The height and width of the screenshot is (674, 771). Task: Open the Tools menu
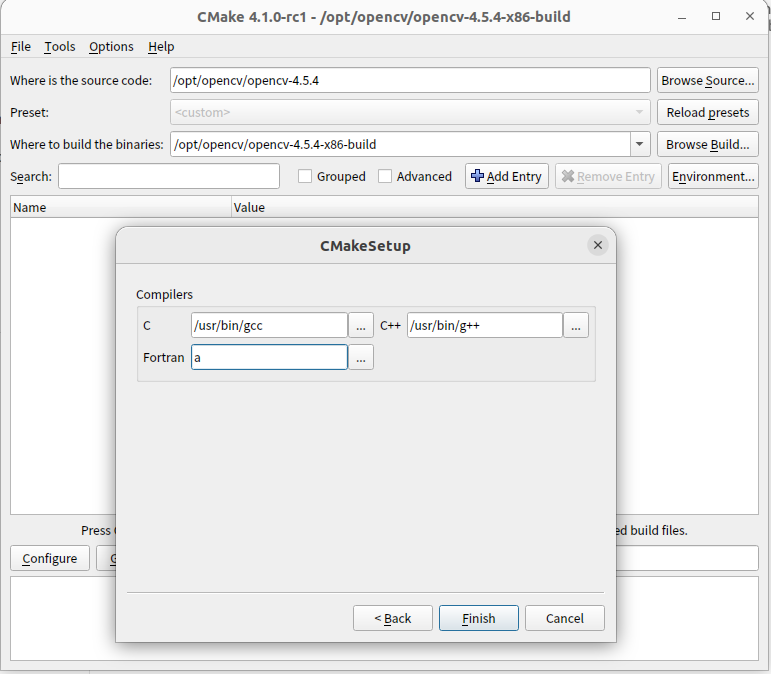59,47
